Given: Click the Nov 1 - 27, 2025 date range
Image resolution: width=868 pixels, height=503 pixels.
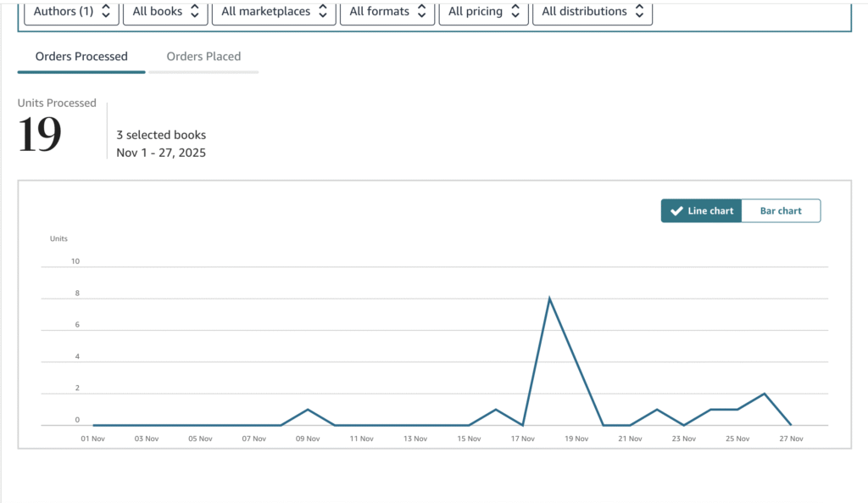Looking at the screenshot, I should tap(161, 153).
